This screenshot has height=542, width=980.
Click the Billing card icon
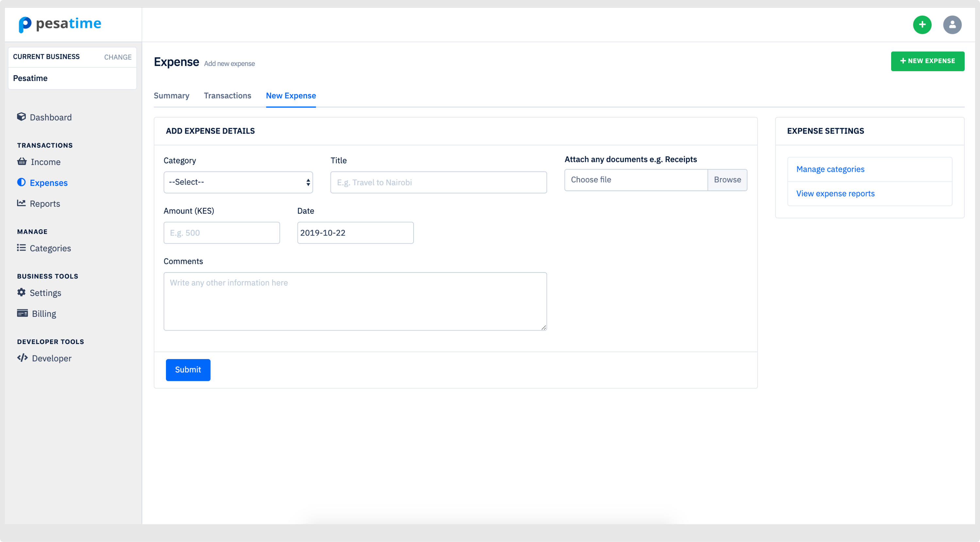[22, 313]
